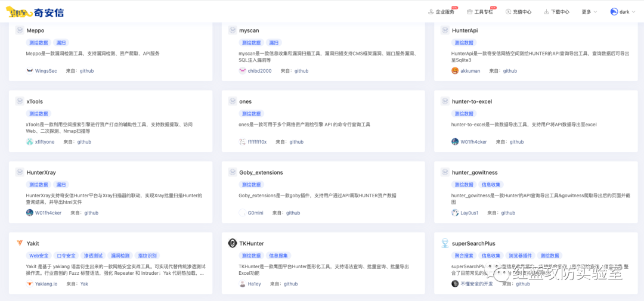Open the xTools tool title
Viewport: 644px width, 301px height.
coord(35,101)
